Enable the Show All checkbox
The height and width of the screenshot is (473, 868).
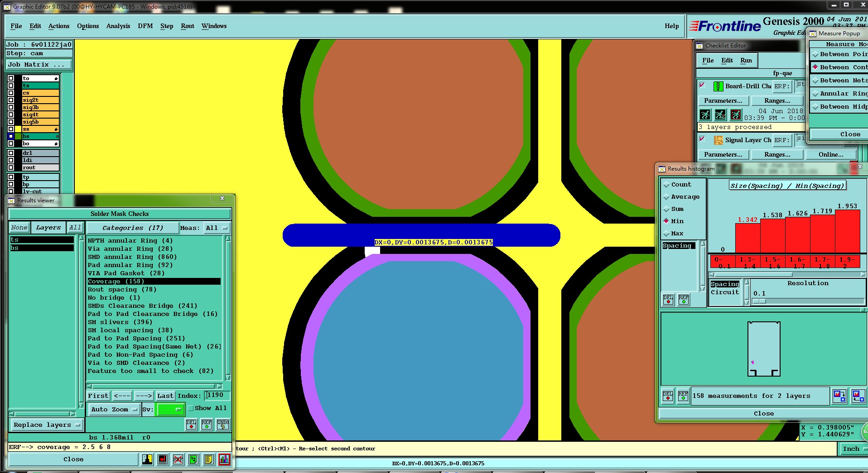[x=191, y=408]
